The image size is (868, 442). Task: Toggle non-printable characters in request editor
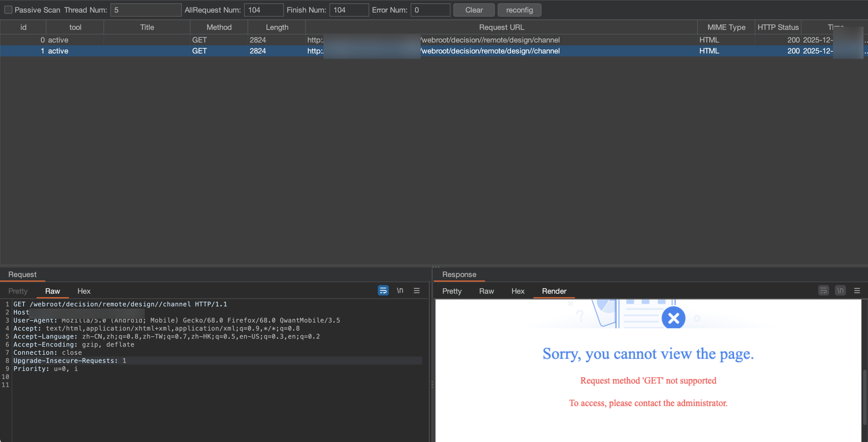pos(400,290)
